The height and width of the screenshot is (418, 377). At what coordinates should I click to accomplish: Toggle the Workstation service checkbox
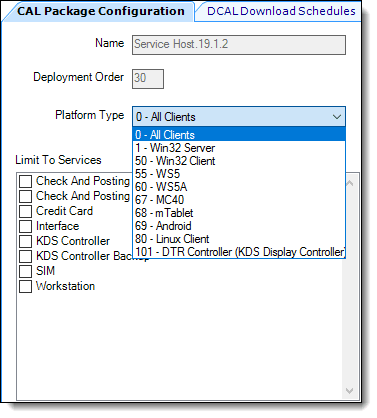pos(25,286)
